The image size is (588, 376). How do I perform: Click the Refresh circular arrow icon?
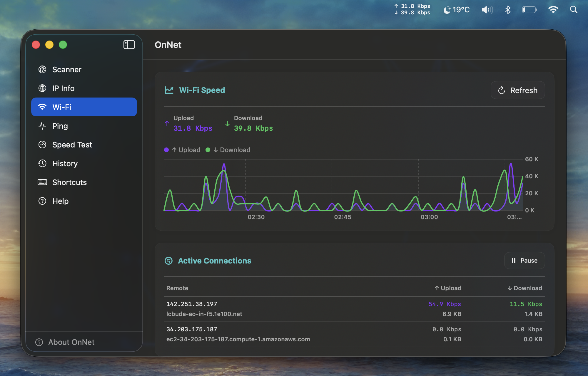[x=502, y=90]
